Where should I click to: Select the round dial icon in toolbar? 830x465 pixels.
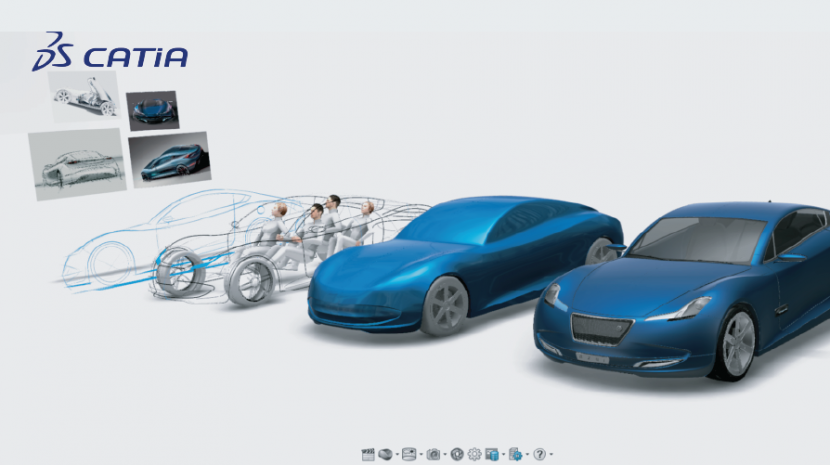click(x=457, y=454)
